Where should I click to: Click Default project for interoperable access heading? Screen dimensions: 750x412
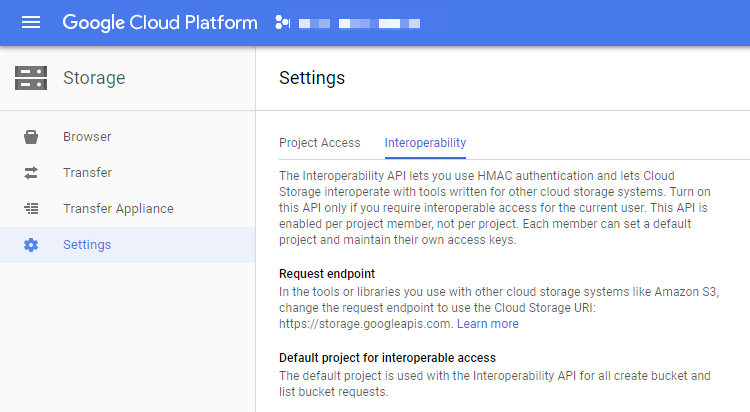(387, 357)
